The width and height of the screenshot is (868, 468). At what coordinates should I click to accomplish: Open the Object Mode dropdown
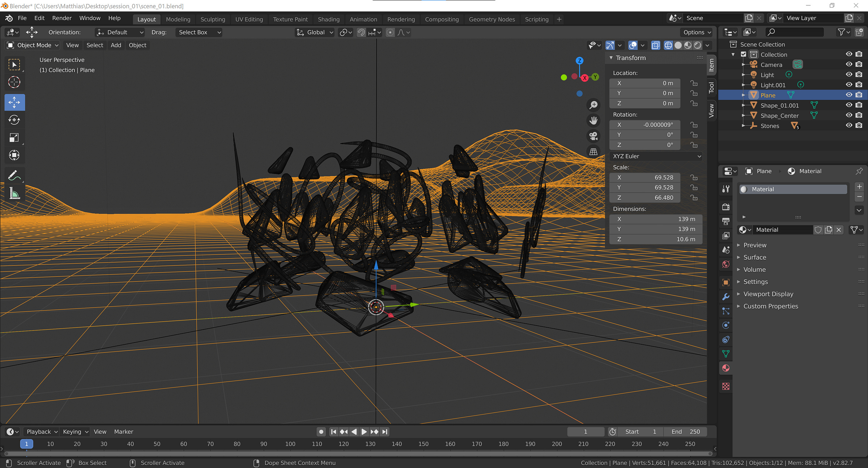33,45
